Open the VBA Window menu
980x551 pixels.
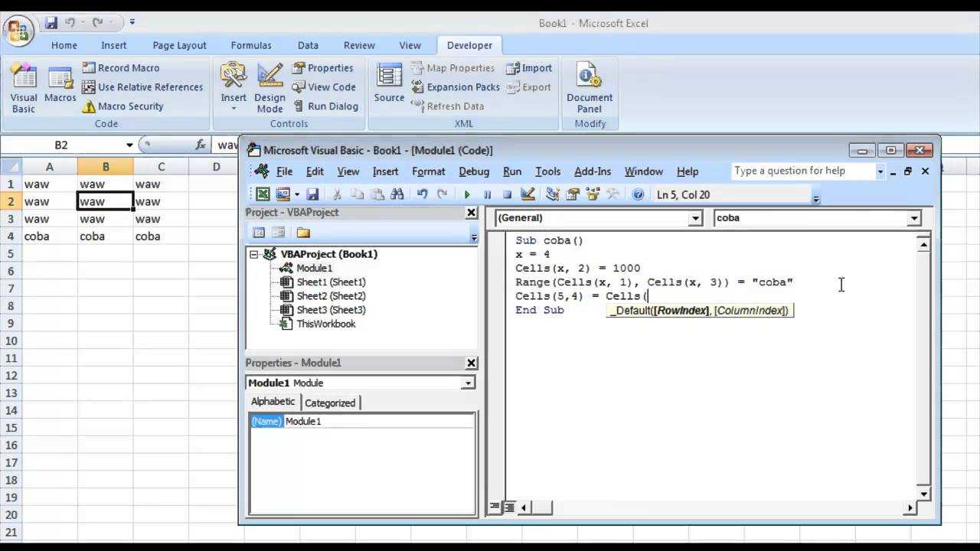point(643,171)
